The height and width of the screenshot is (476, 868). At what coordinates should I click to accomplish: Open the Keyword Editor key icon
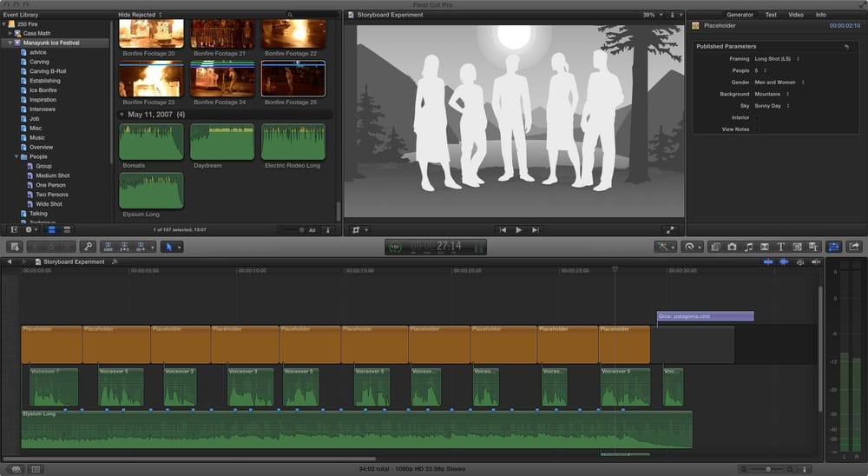88,247
